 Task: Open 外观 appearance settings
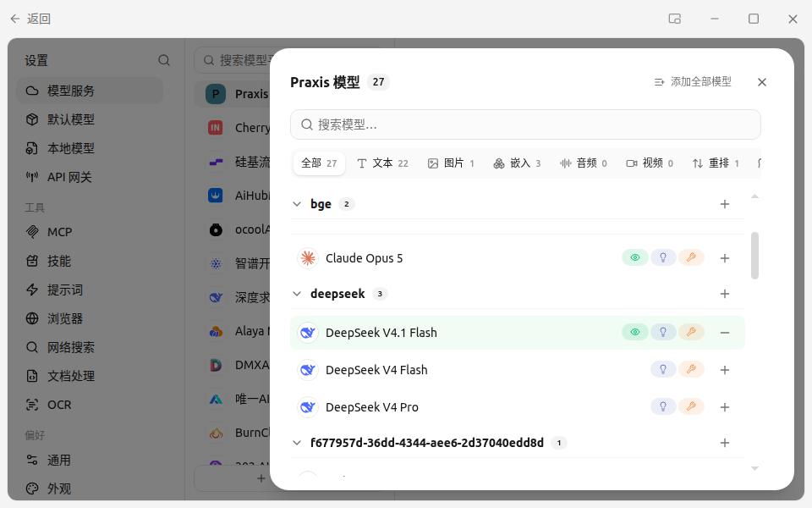tap(90, 489)
